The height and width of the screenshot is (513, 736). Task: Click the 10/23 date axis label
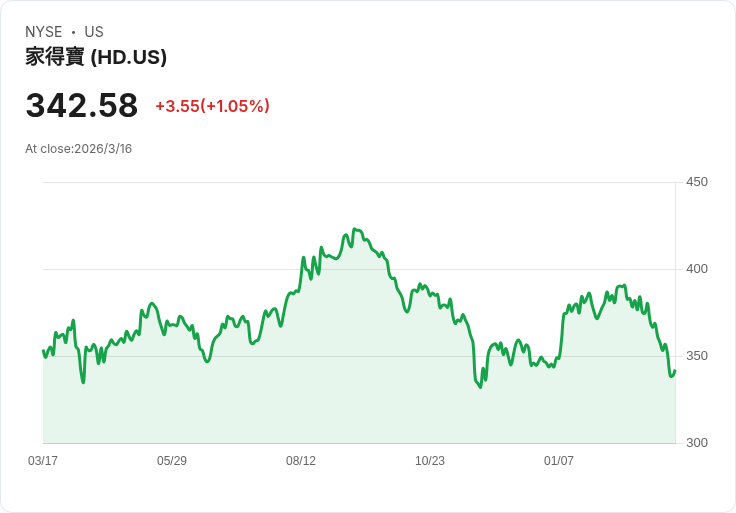429,460
